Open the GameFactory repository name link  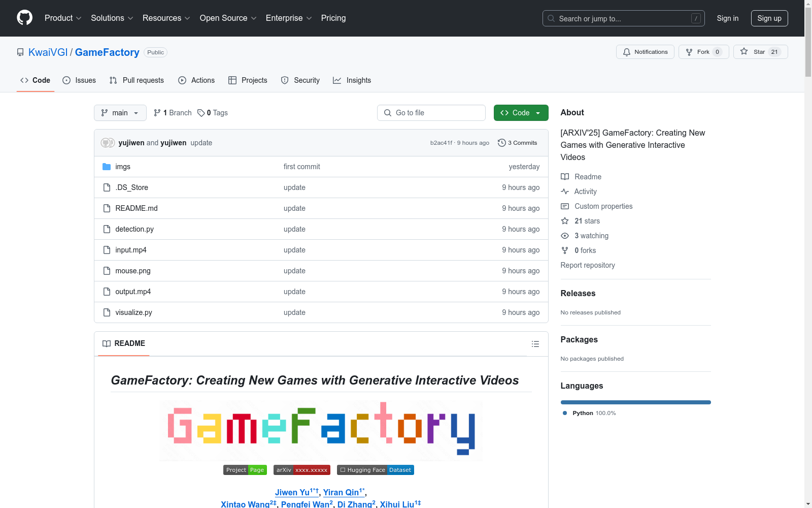point(107,52)
